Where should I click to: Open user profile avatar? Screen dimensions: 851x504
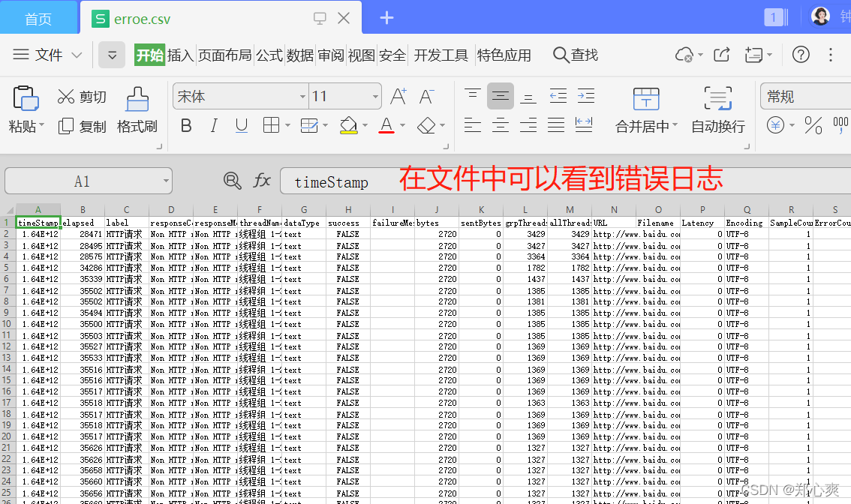coord(820,16)
